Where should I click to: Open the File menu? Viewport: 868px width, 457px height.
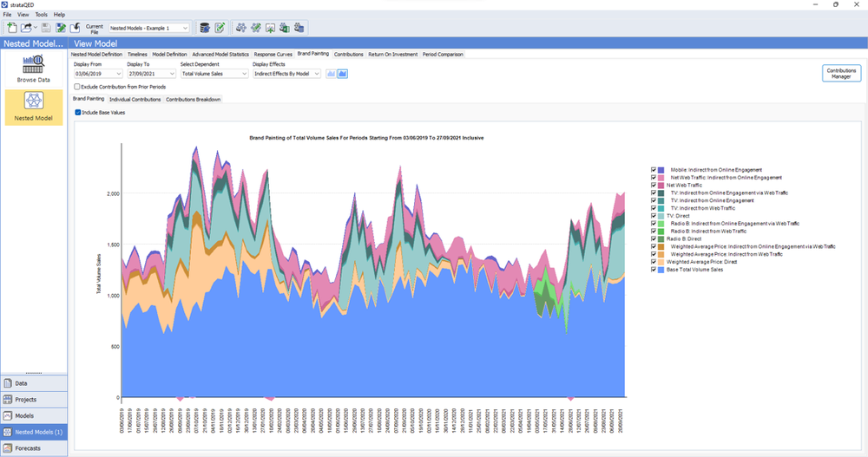7,15
